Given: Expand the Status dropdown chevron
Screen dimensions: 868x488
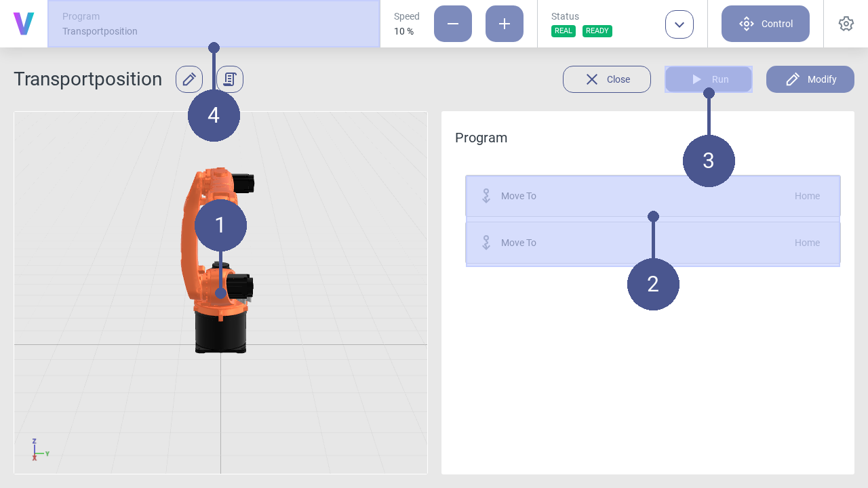Looking at the screenshot, I should [x=679, y=24].
